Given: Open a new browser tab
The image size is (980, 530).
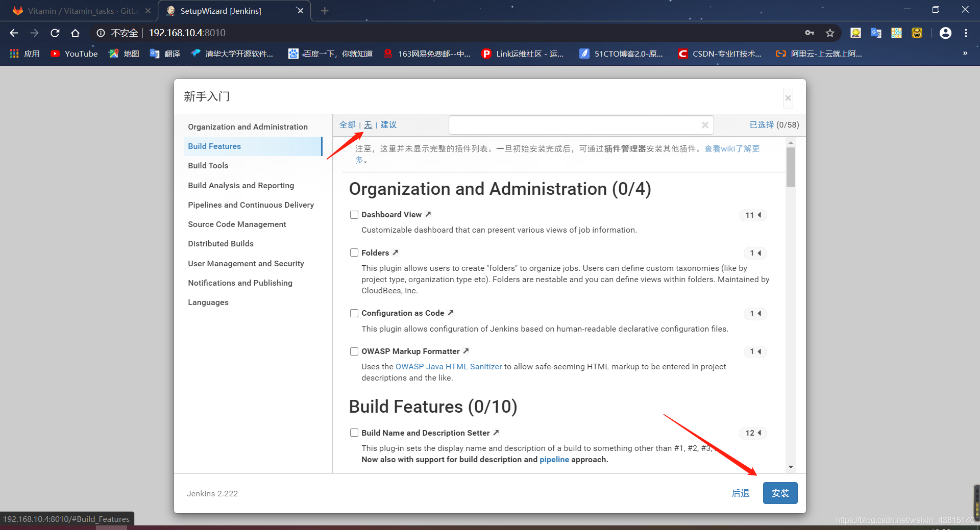Looking at the screenshot, I should [x=325, y=11].
